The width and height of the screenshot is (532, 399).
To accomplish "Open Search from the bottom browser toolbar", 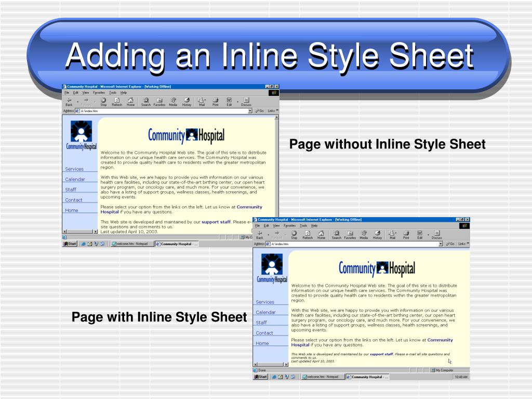I will pos(337,235).
